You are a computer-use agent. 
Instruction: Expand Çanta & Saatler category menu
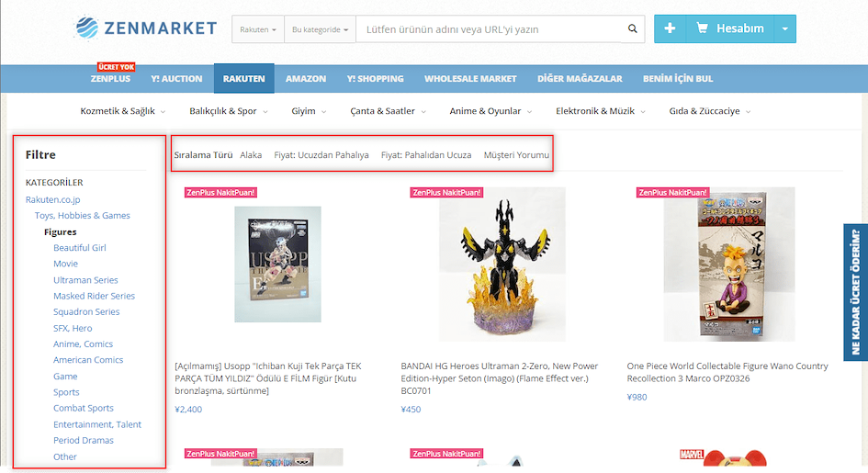(388, 111)
